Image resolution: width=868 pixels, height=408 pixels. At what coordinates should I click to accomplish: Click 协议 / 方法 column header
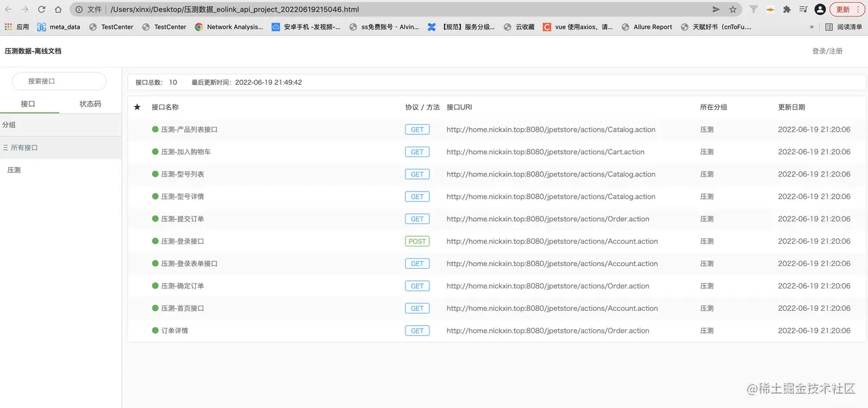tap(422, 107)
